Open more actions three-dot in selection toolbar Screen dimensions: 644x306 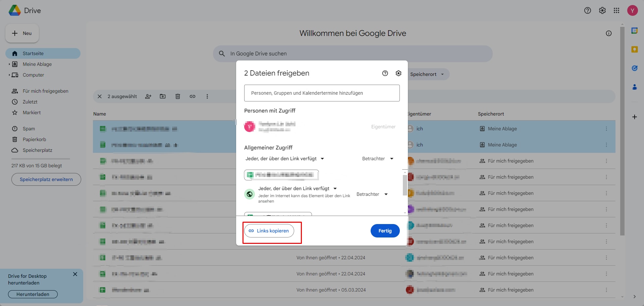tap(207, 96)
